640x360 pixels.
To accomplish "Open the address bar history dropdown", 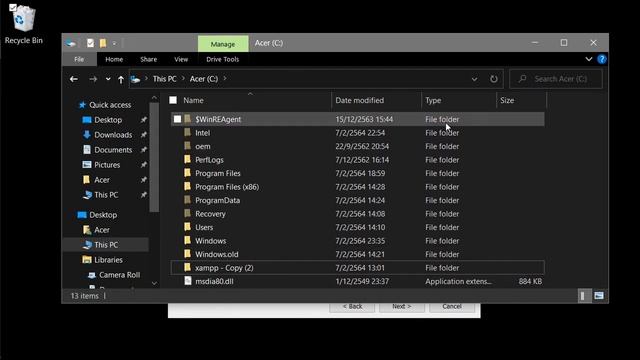I will click(474, 79).
